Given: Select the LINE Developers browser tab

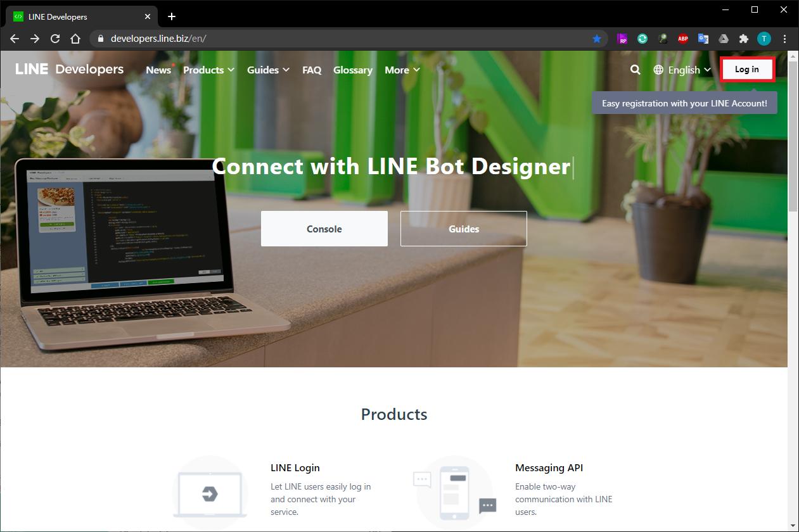Looking at the screenshot, I should [82, 16].
